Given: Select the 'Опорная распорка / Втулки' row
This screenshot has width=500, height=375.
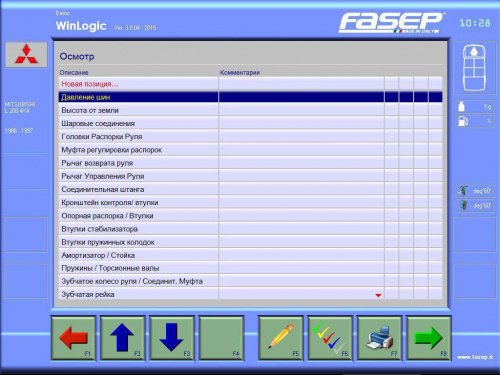Looking at the screenshot, I should tap(251, 216).
